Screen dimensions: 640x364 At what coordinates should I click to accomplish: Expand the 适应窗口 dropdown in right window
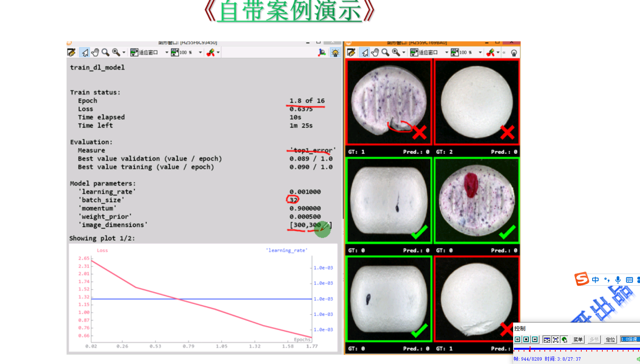point(446,52)
